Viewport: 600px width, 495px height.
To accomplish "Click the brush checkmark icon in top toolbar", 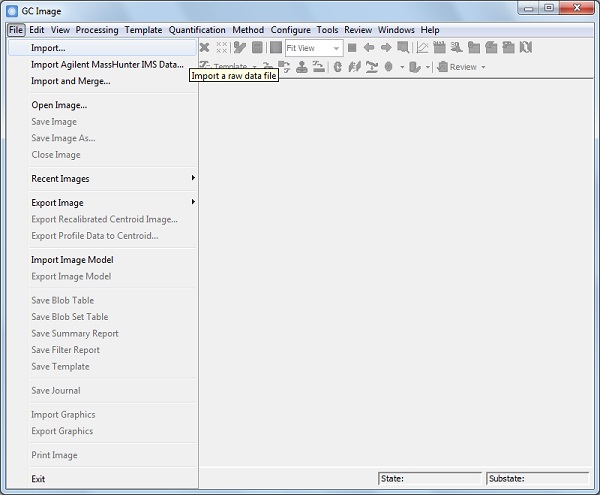I will click(x=240, y=47).
